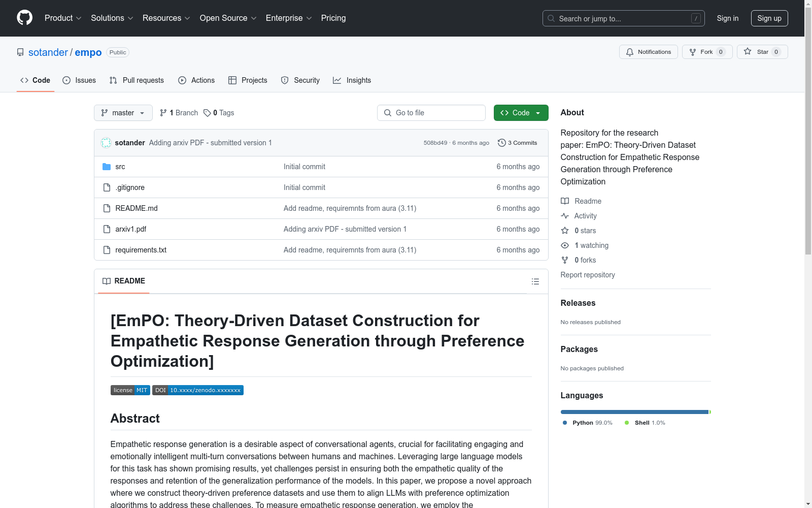Open the README outline list icon
This screenshot has width=812, height=508.
tap(535, 281)
